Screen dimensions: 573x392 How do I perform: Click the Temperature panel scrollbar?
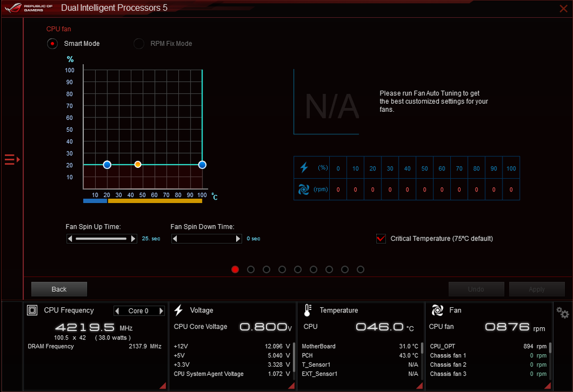pos(422,348)
